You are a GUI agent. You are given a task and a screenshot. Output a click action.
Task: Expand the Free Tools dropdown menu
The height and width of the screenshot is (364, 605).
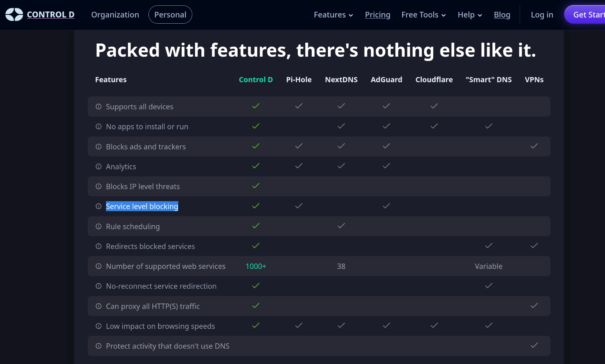[424, 15]
